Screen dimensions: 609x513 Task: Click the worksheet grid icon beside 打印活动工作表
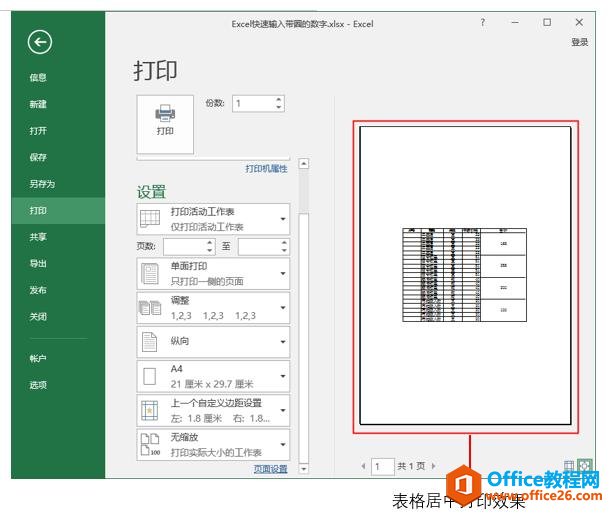150,219
